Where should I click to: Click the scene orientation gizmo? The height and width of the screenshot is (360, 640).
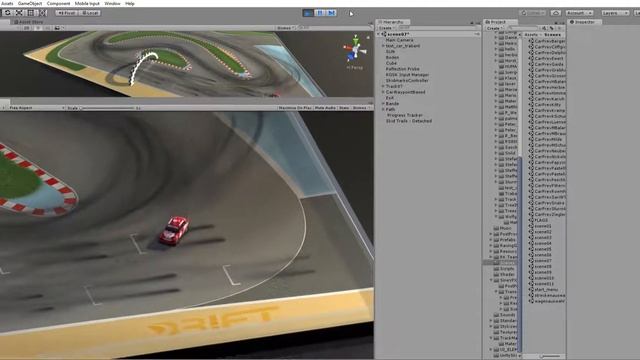(x=355, y=50)
